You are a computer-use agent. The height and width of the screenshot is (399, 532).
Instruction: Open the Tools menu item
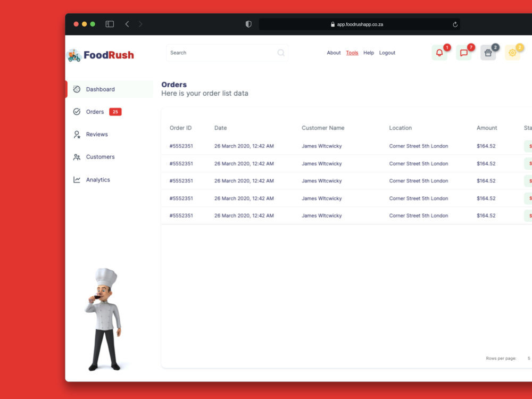tap(352, 53)
